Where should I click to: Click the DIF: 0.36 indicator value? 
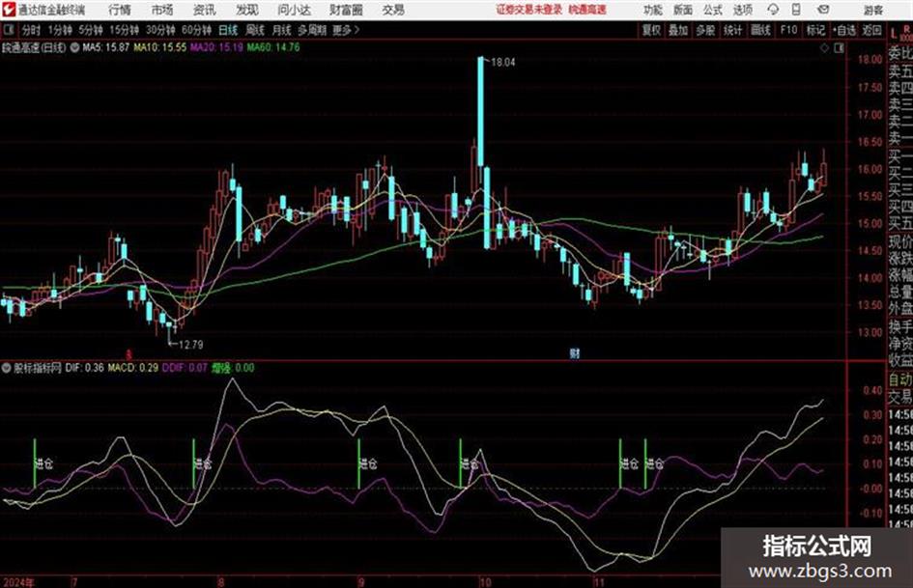click(x=84, y=368)
